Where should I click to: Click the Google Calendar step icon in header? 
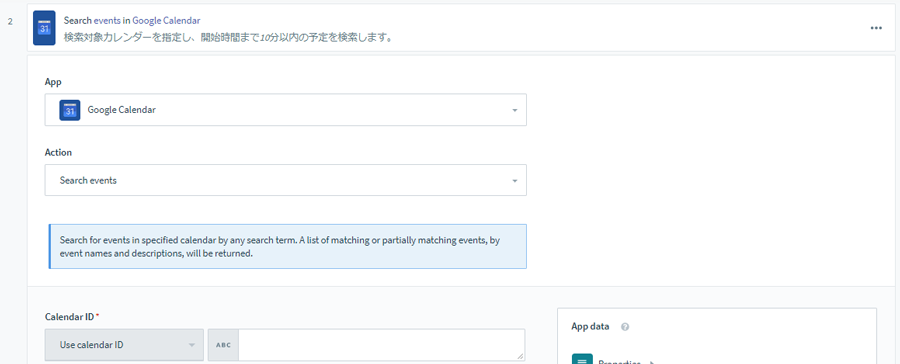pos(44,28)
